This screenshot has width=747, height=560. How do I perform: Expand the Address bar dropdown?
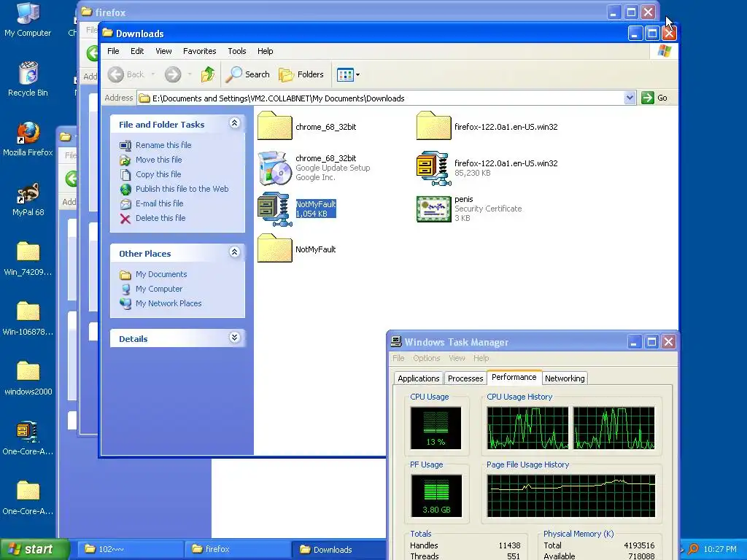(630, 98)
